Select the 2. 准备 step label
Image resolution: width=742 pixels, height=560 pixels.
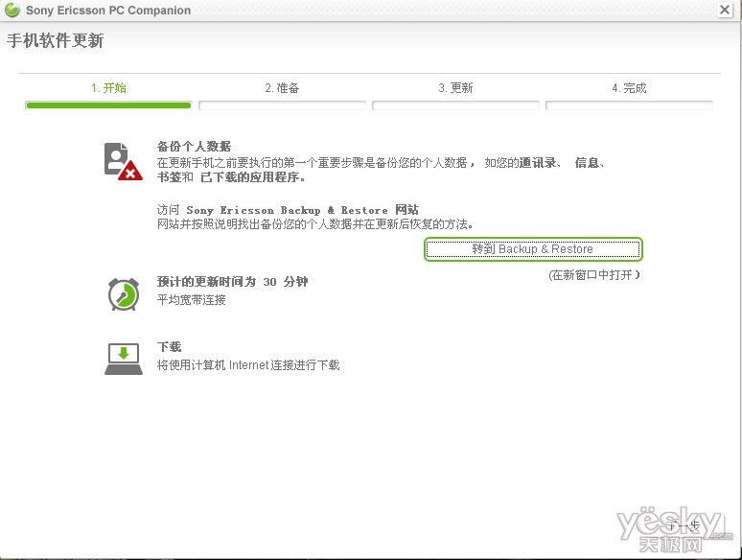tap(282, 88)
